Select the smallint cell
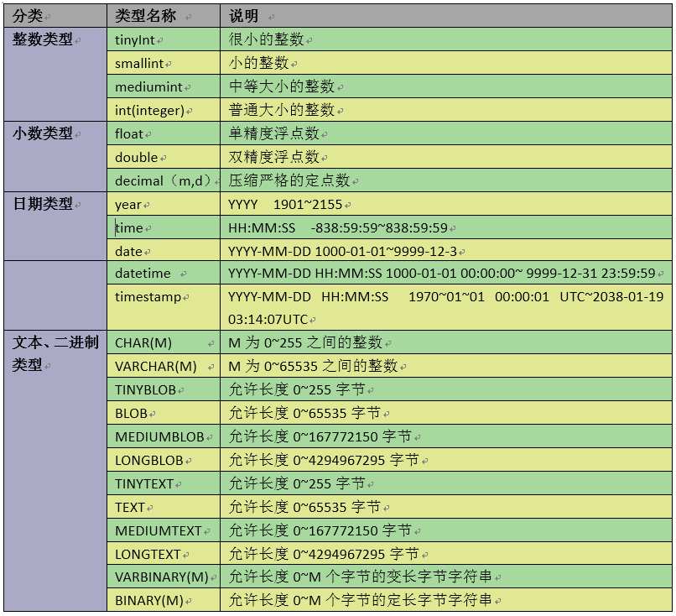Image resolution: width=676 pixels, height=616 pixels. coord(164,63)
